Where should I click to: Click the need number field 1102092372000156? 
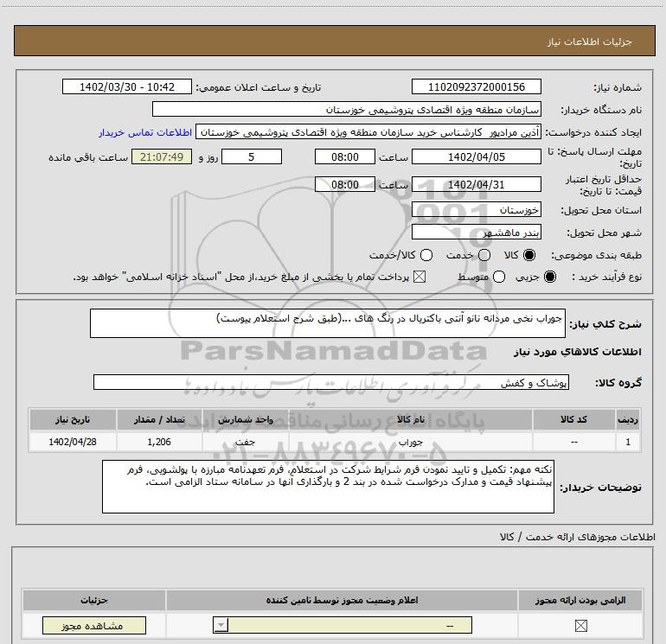476,87
